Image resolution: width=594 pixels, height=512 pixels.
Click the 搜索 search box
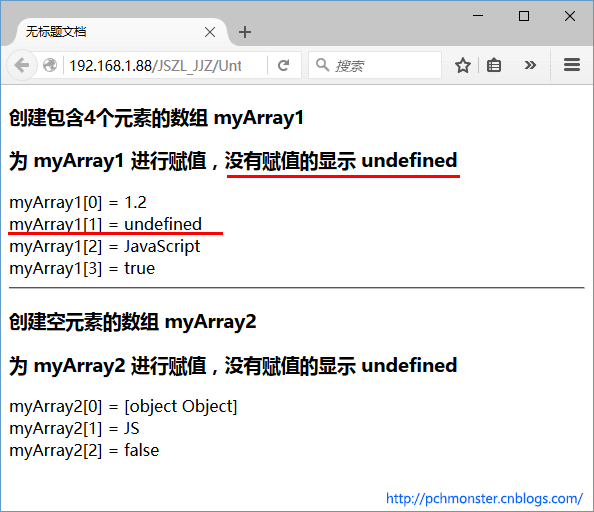(x=375, y=65)
